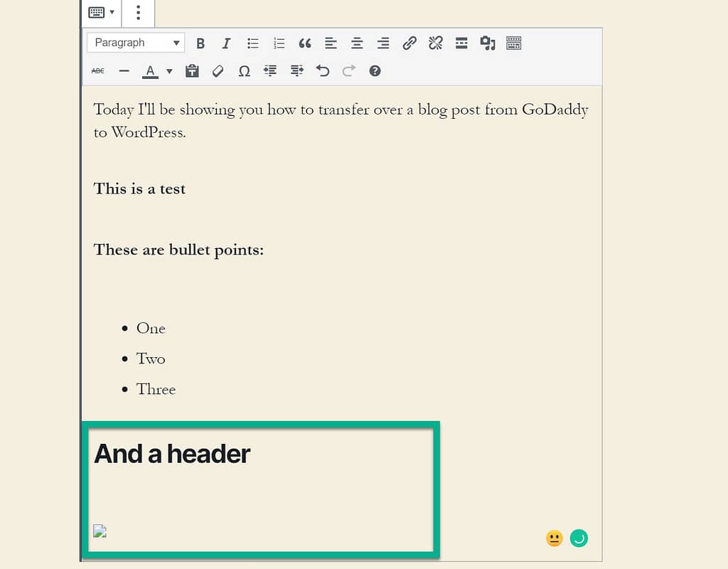Open the three-dot block options menu

[x=138, y=12]
